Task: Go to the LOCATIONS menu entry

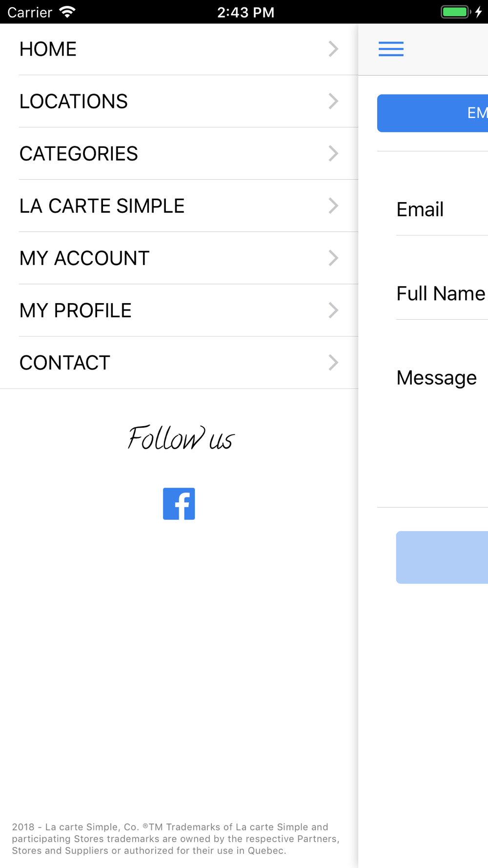Action: click(x=179, y=101)
